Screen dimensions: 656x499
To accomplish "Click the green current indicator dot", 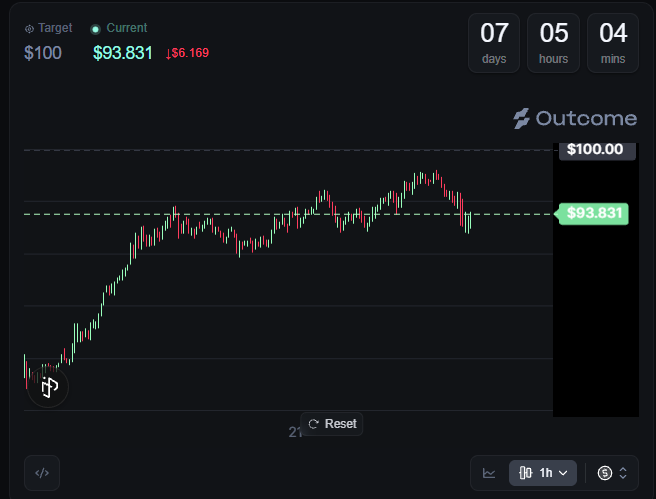I will pyautogui.click(x=95, y=29).
